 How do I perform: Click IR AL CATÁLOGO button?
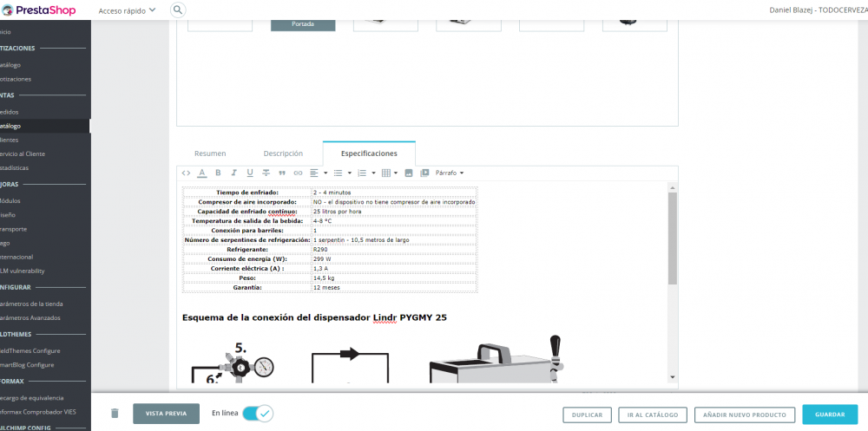(x=653, y=415)
